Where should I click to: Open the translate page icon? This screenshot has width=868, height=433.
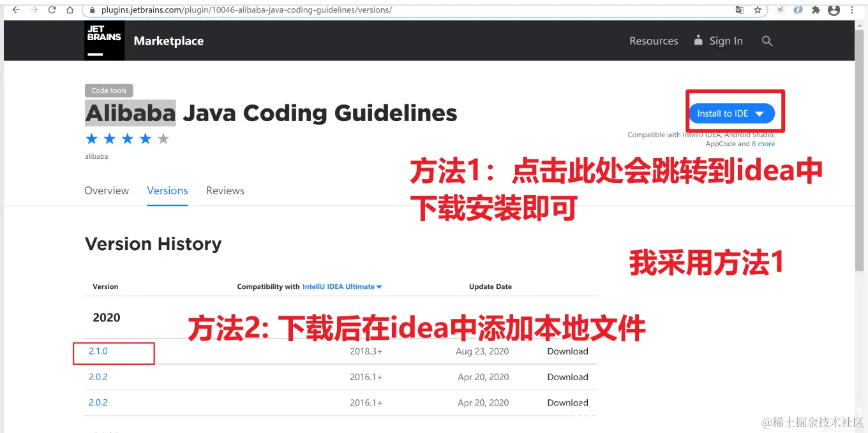740,10
